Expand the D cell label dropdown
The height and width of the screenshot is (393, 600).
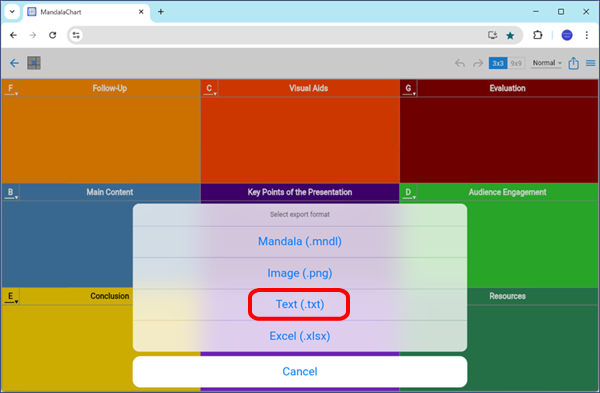tap(409, 192)
